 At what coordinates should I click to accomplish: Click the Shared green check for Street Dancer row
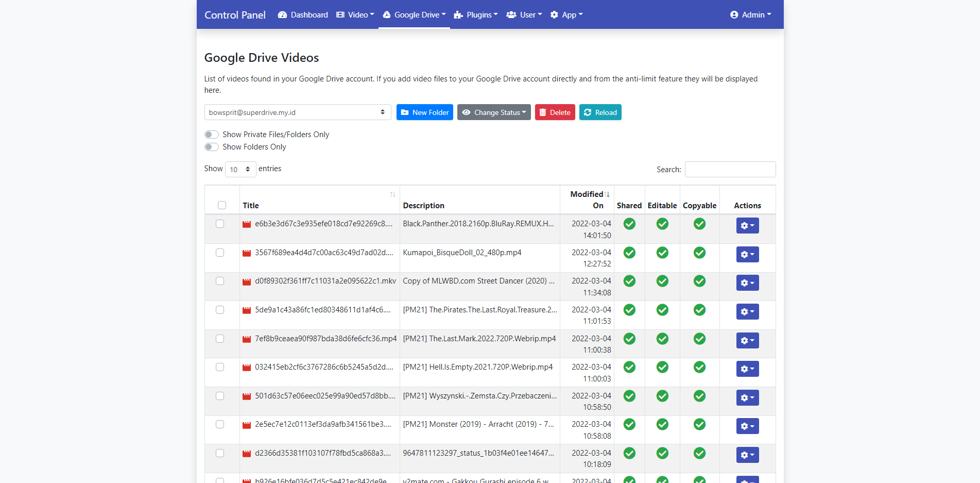coord(629,281)
